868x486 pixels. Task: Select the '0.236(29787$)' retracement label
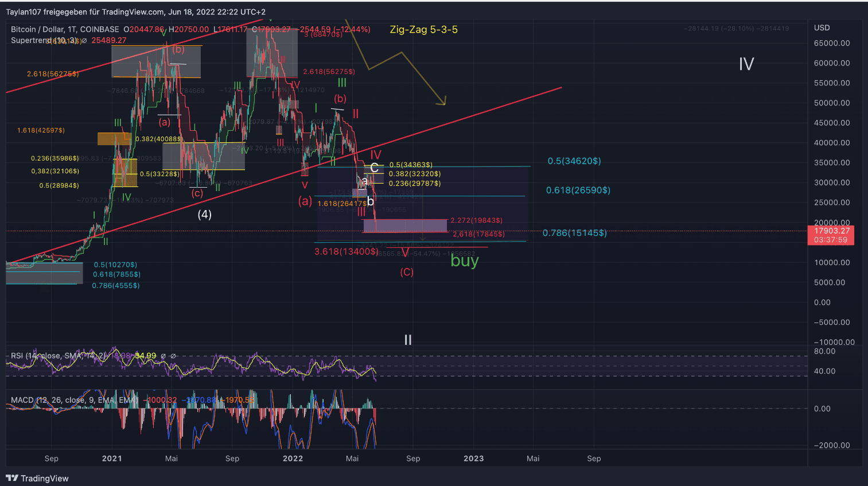coord(415,184)
